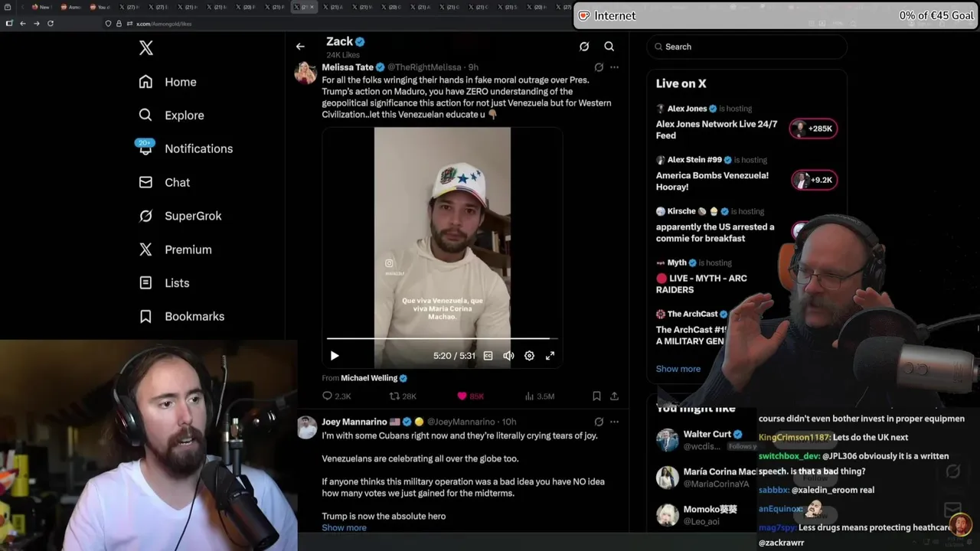Repost Melissa Tate's post (28K)

pos(403,396)
